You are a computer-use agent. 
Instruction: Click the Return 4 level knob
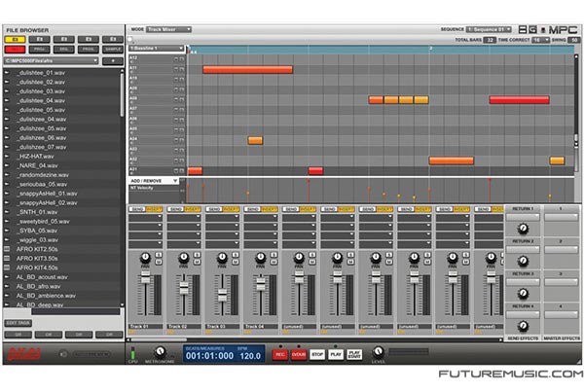[x=523, y=326]
